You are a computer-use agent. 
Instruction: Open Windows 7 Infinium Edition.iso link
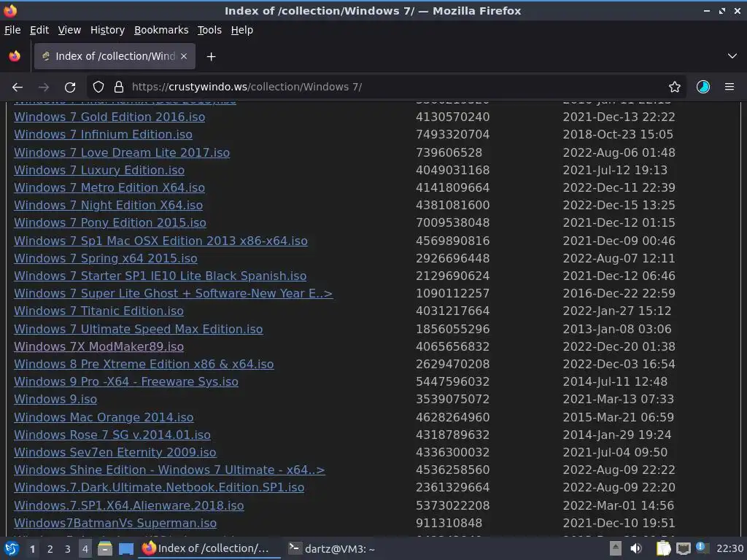click(x=103, y=135)
